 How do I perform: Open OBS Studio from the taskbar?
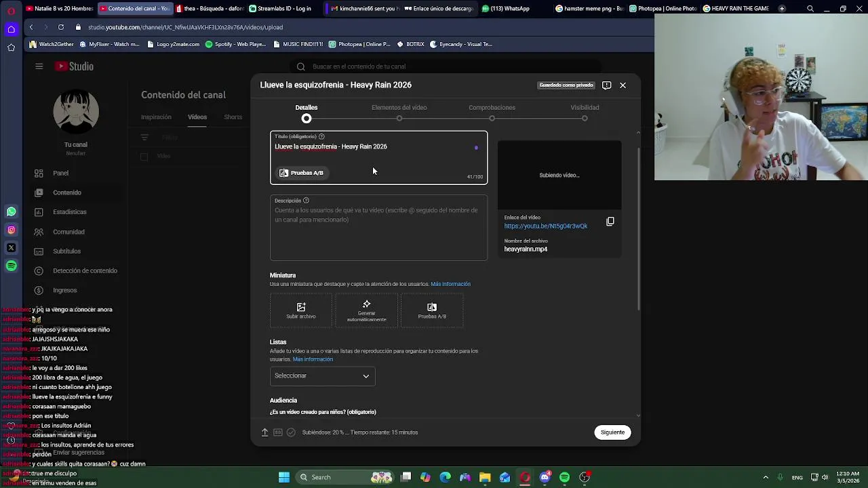pyautogui.click(x=585, y=477)
